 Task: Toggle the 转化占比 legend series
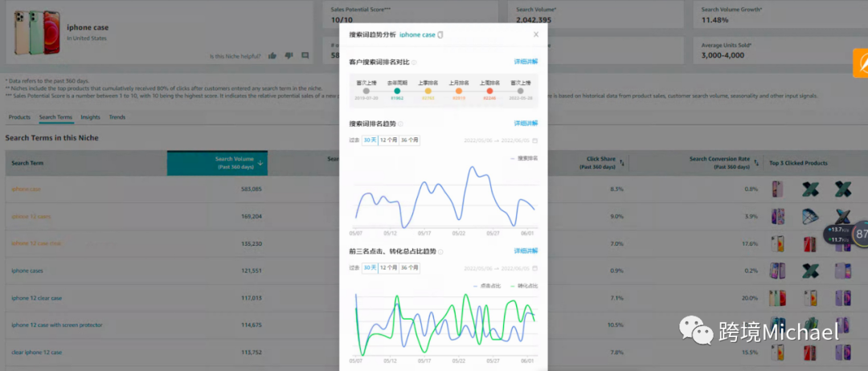[524, 286]
